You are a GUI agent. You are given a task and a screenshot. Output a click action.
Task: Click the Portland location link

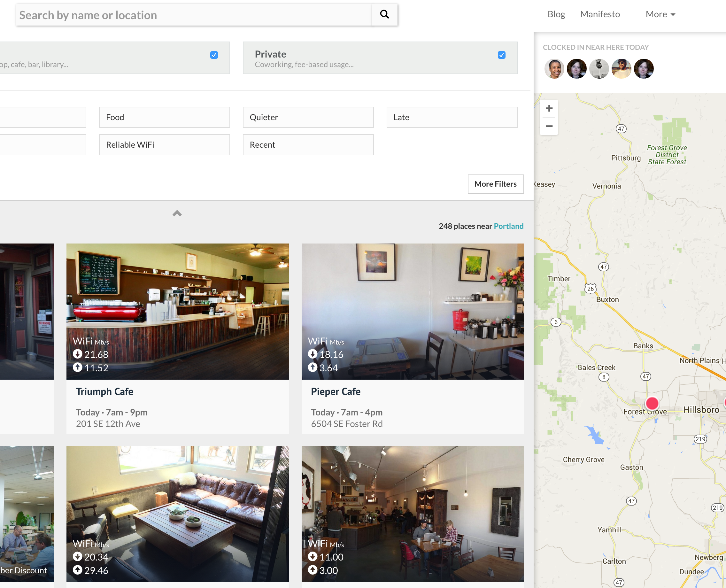click(508, 226)
